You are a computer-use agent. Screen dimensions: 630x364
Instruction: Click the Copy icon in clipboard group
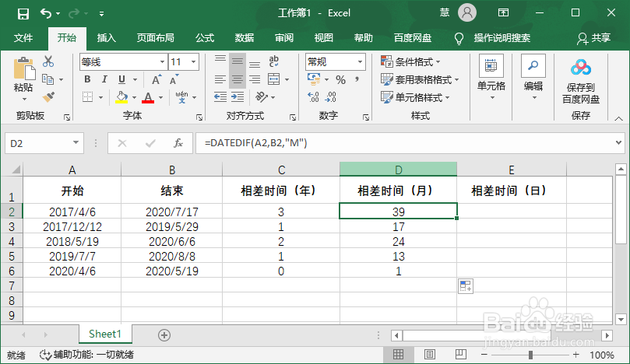coord(48,79)
